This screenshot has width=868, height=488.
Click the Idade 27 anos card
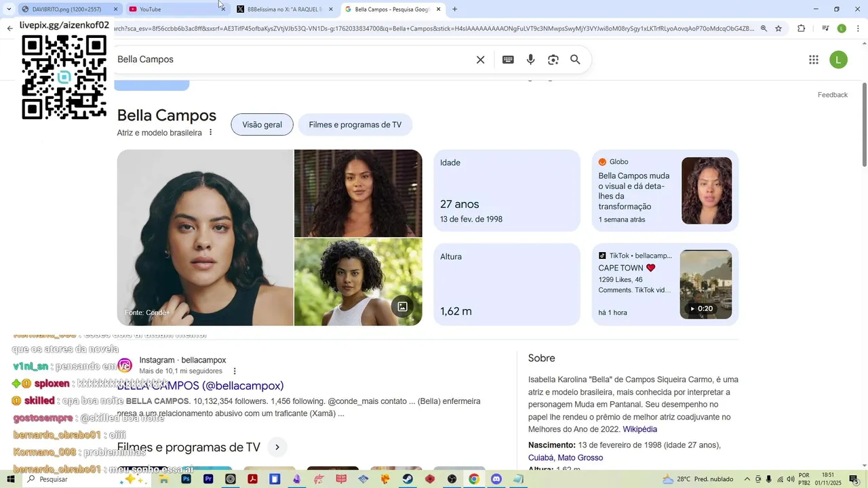[x=507, y=190]
